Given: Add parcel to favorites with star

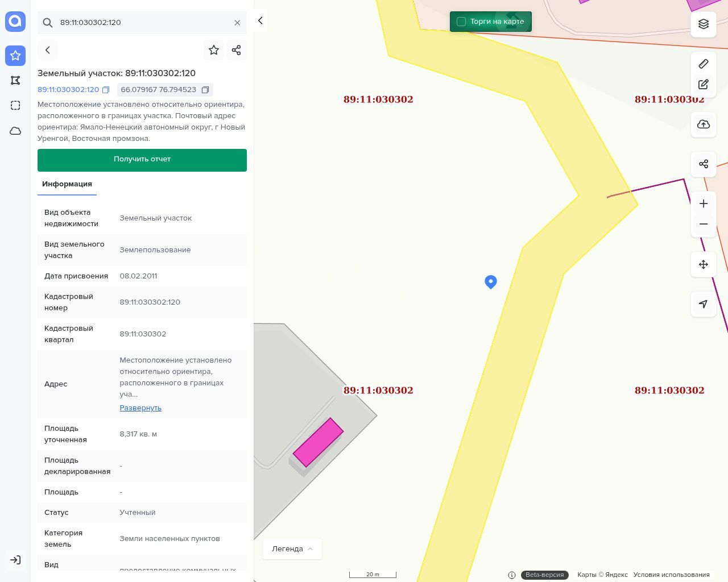Looking at the screenshot, I should click(214, 50).
